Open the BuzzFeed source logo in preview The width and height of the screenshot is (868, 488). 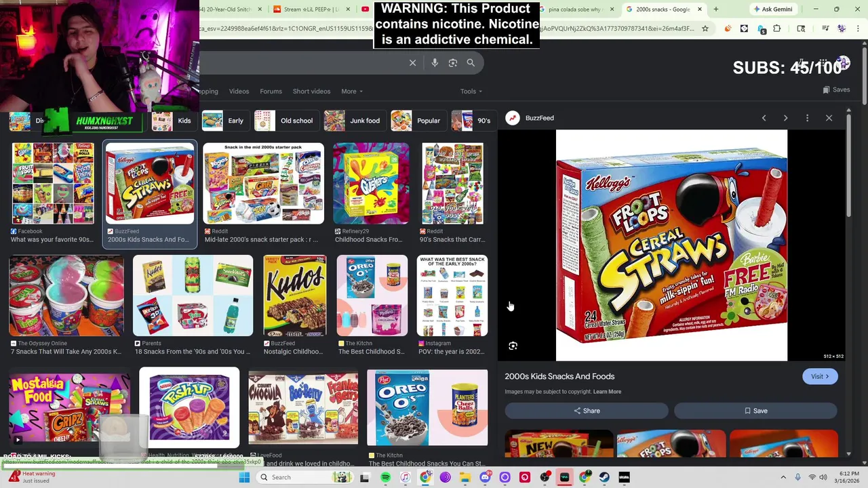coord(513,118)
